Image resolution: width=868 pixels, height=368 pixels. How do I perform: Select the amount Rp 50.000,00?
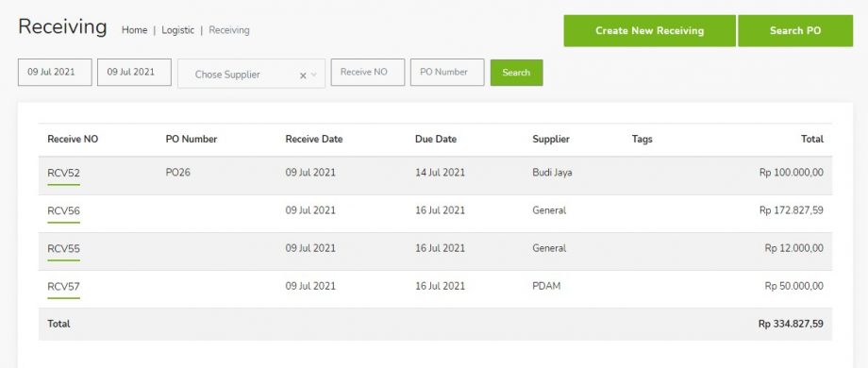coord(794,286)
